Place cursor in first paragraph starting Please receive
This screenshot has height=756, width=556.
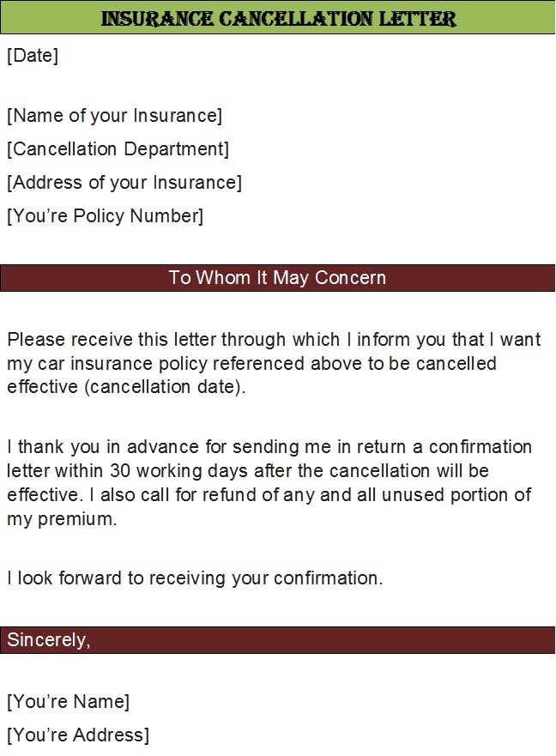coord(274,363)
